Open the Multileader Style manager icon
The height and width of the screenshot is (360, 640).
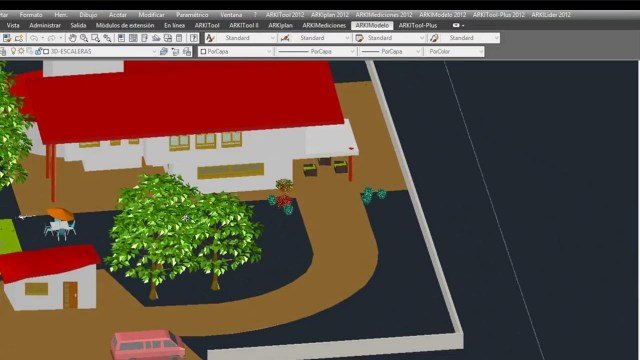point(434,38)
